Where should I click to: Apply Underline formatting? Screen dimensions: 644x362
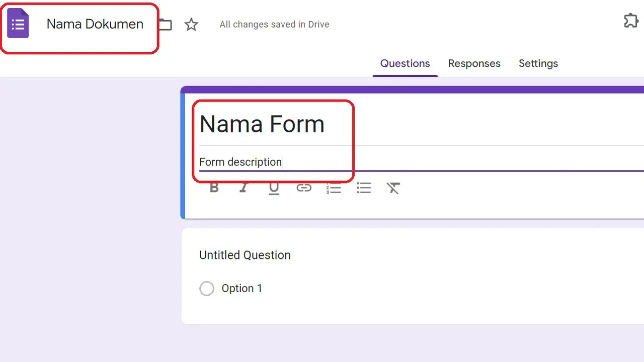274,188
